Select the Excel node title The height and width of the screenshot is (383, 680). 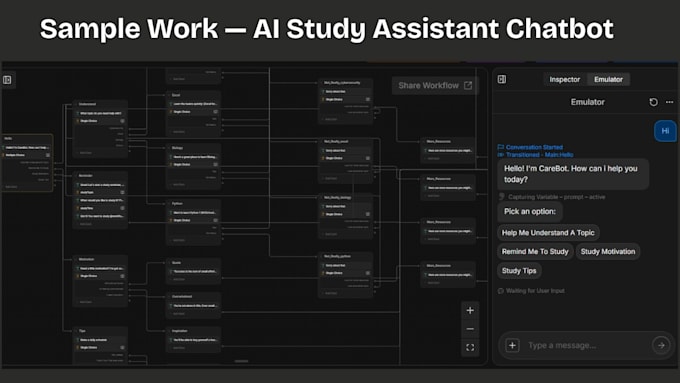(x=176, y=95)
